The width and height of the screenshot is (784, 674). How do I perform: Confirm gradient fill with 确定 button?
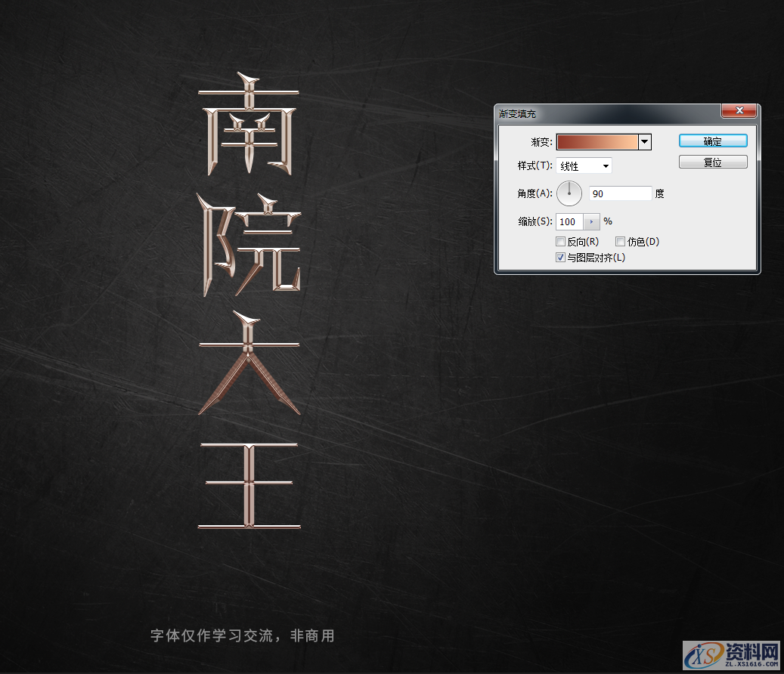(x=712, y=141)
